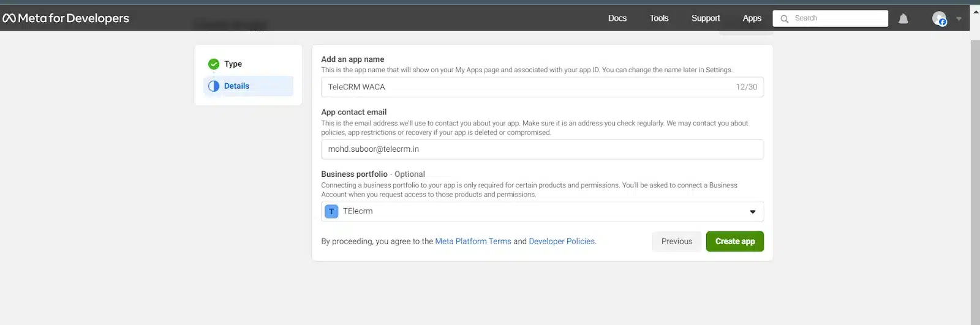980x325 pixels.
Task: Open the Developer Policies link
Action: coord(562,241)
